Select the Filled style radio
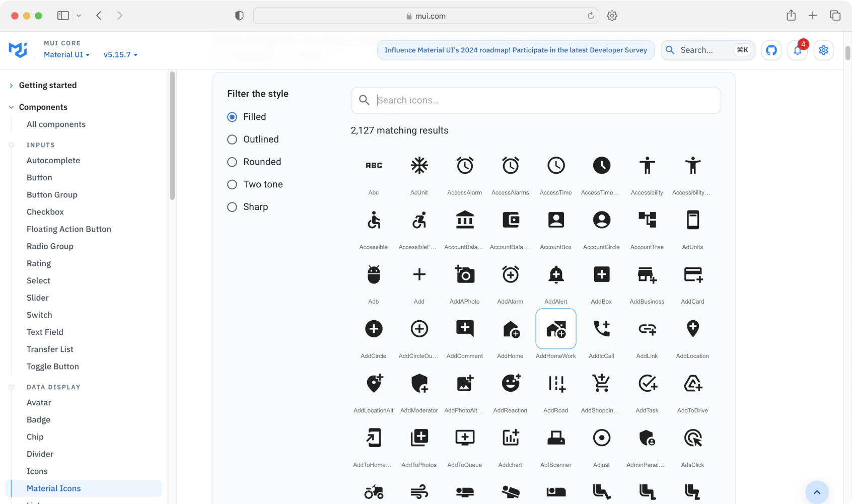 pyautogui.click(x=232, y=117)
